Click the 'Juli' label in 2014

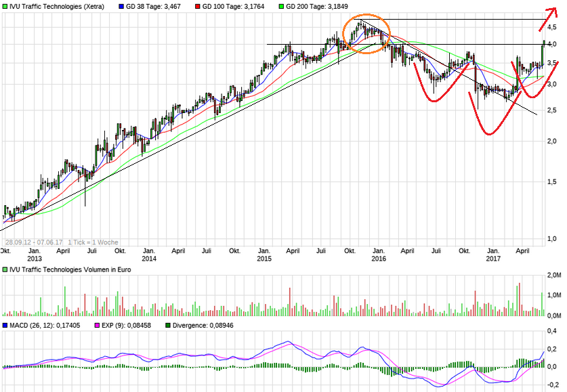pos(207,251)
